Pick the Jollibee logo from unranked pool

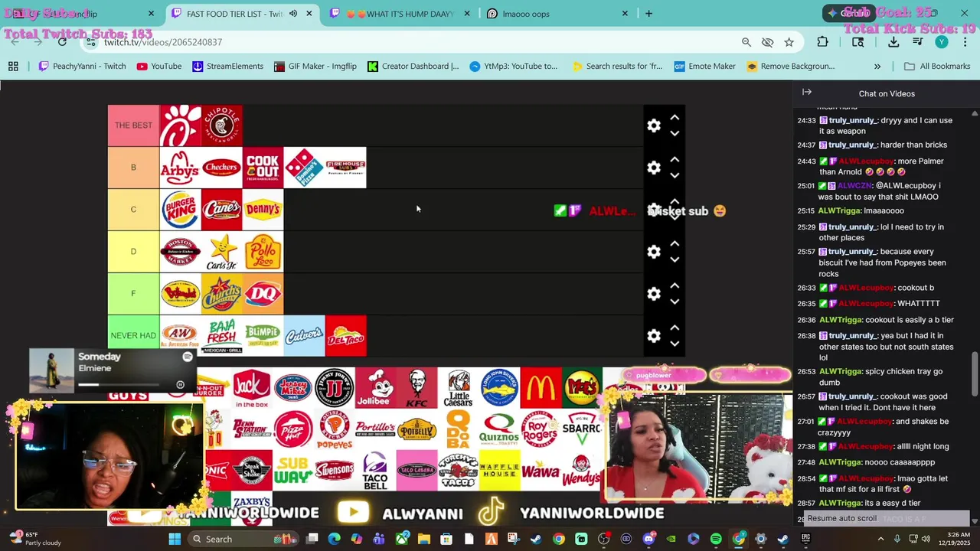pyautogui.click(x=375, y=389)
